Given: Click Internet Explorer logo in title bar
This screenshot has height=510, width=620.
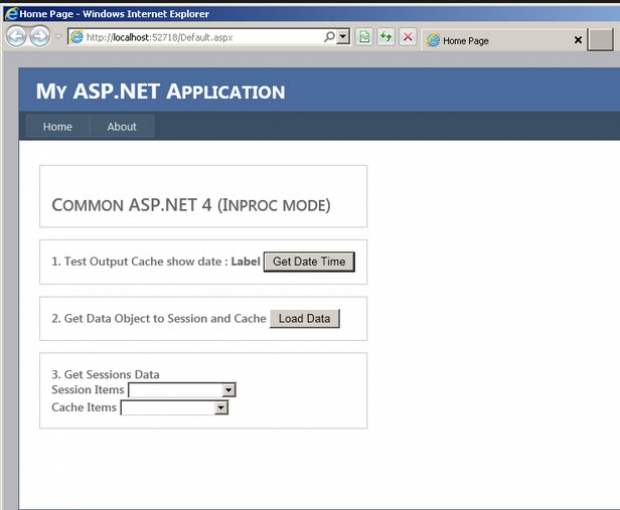Looking at the screenshot, I should point(11,14).
